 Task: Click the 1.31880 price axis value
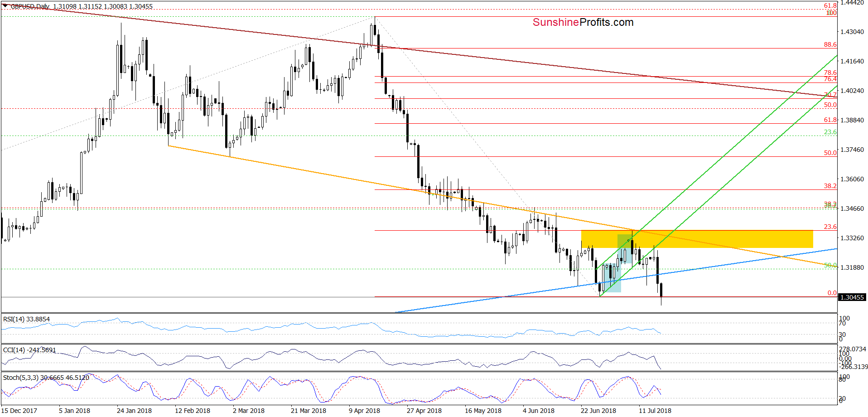point(852,267)
